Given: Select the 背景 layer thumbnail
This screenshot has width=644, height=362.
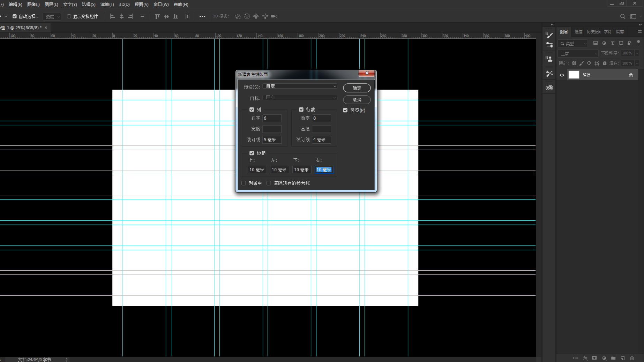Looking at the screenshot, I should click(x=574, y=75).
